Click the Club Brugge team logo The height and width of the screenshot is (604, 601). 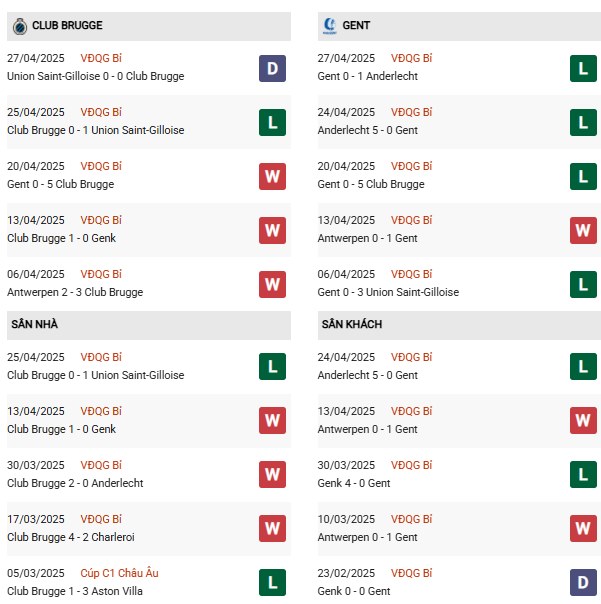tap(20, 25)
